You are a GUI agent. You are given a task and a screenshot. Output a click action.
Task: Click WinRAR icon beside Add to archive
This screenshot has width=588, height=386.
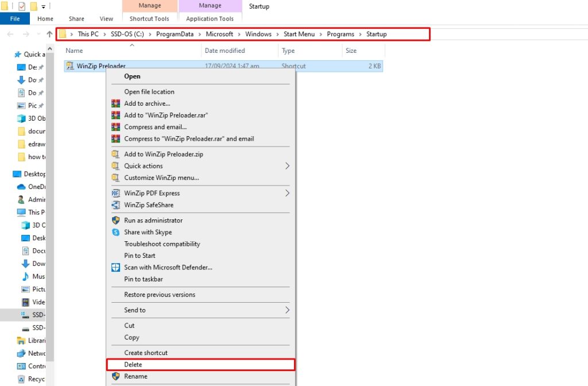click(116, 103)
